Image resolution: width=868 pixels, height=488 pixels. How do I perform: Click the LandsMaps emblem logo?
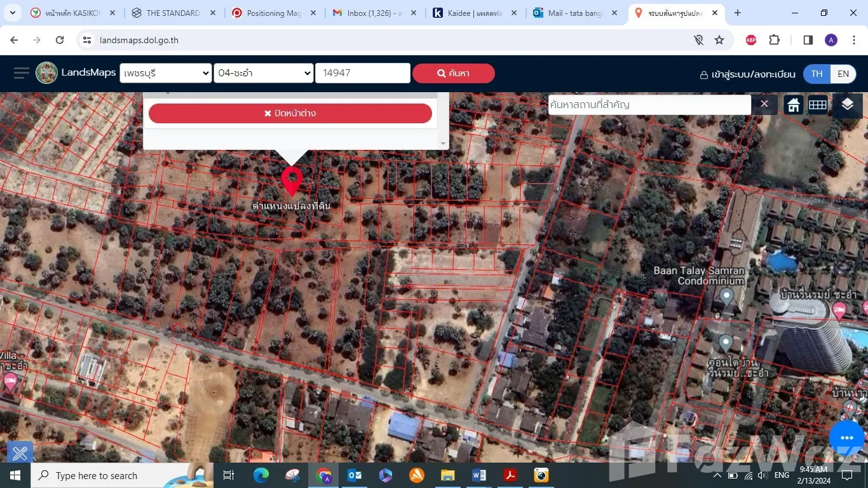[x=47, y=73]
